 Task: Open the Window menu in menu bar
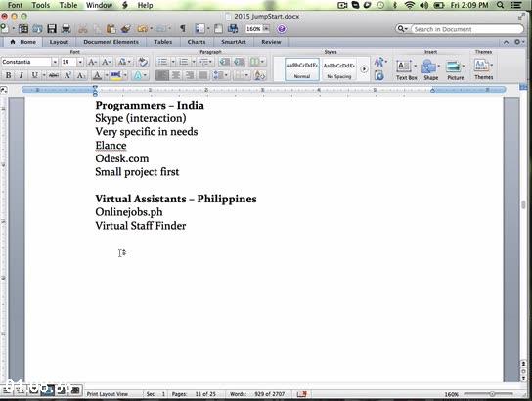tap(99, 5)
